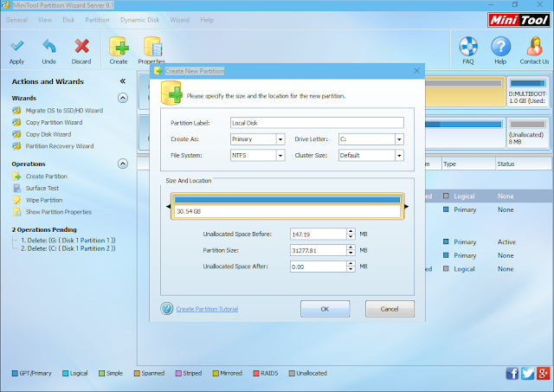
Task: Open the Wizard menu
Action: [x=180, y=20]
